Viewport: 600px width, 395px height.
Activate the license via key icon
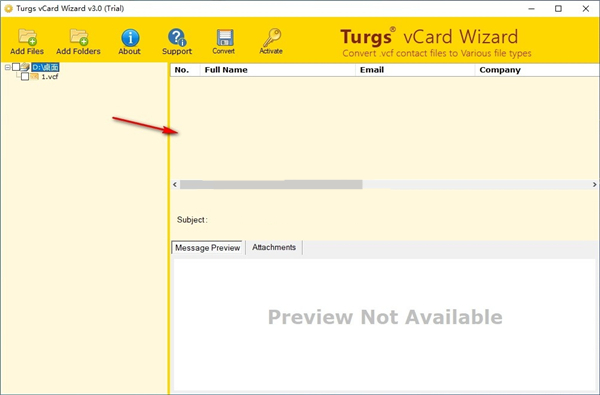tap(271, 41)
